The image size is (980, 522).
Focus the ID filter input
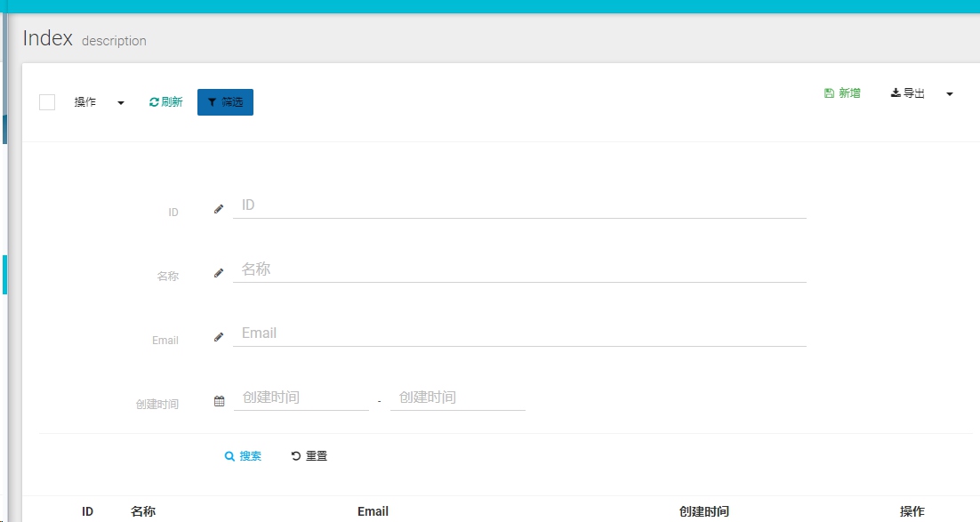point(519,205)
